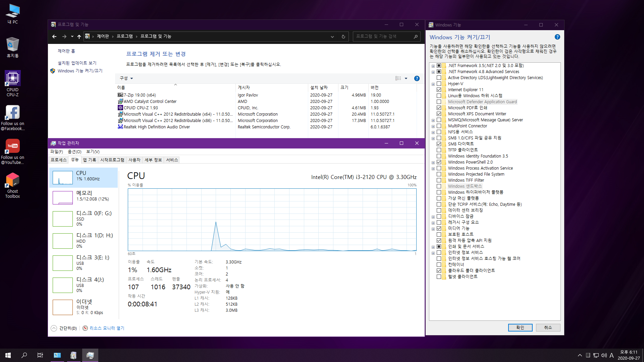Click the refresh icon in address bar
The image size is (644, 362).
coord(343,37)
